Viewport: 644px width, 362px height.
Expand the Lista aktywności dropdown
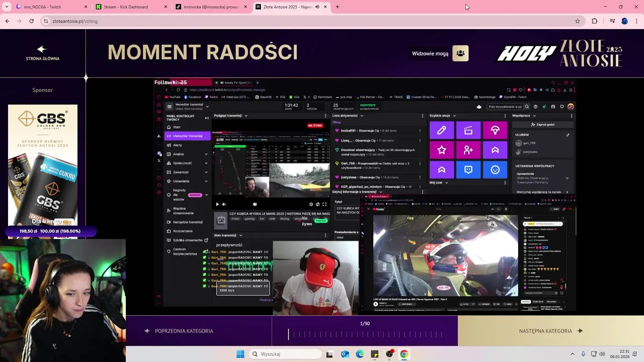pyautogui.click(x=362, y=116)
